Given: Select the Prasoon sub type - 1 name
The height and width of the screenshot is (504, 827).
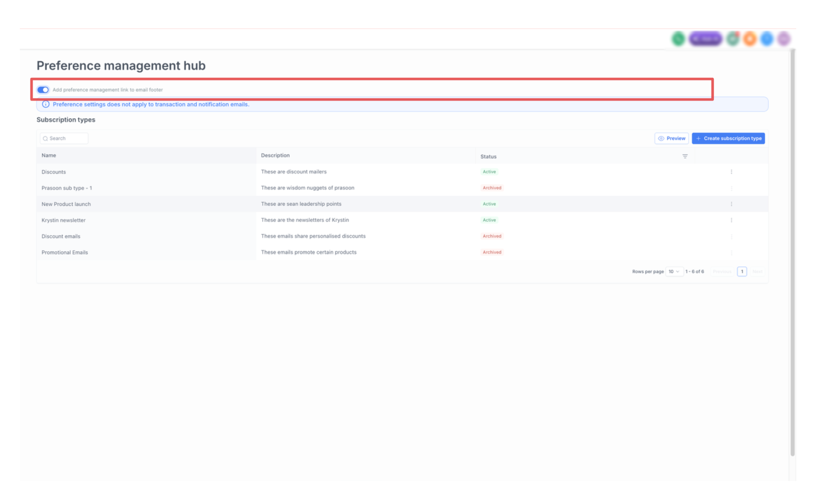Looking at the screenshot, I should tap(67, 188).
